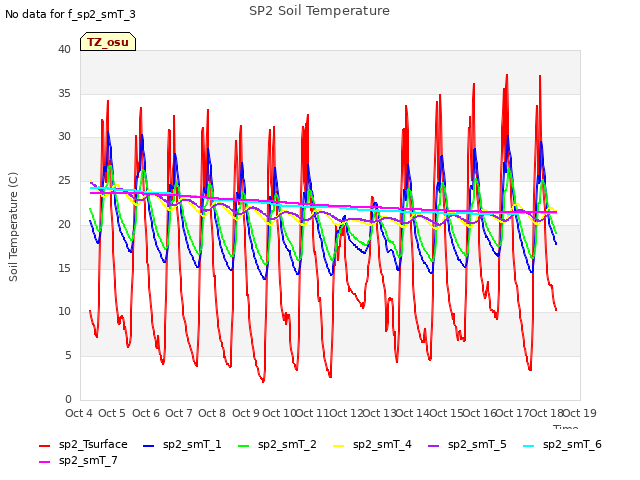Click the 25 y-axis tick label
Image resolution: width=640 pixels, height=480 pixels.
(64, 180)
